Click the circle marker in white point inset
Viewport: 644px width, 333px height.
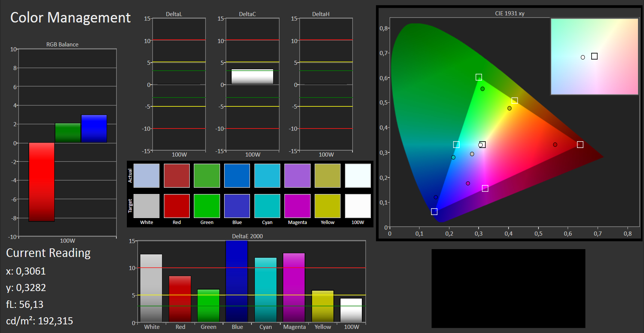click(x=583, y=57)
